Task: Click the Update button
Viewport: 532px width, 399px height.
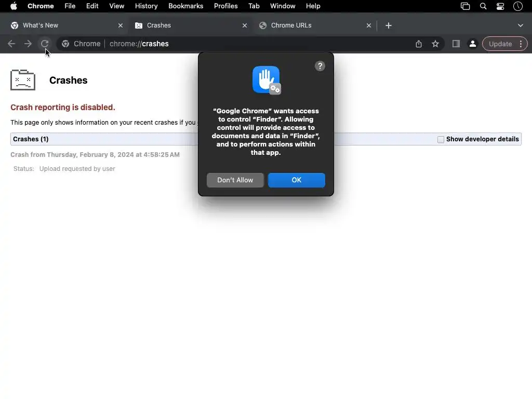Action: (500, 44)
